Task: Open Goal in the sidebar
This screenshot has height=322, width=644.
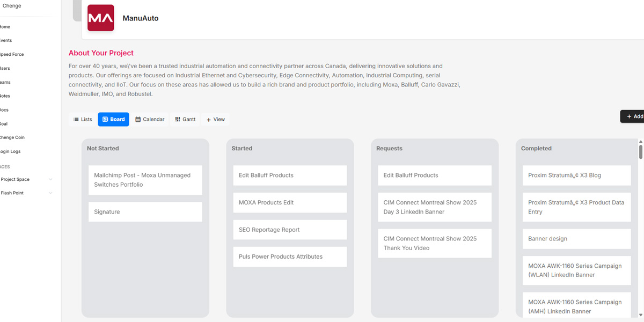Action: (4, 124)
